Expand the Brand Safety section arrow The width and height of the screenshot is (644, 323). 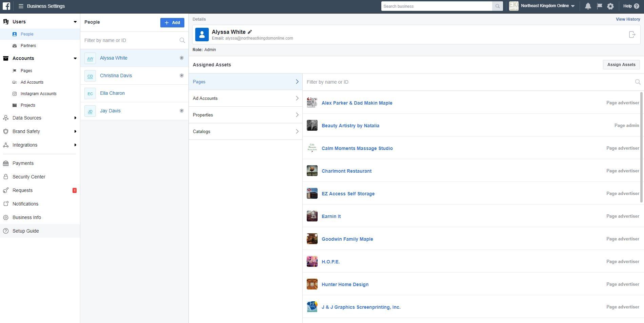pyautogui.click(x=75, y=131)
